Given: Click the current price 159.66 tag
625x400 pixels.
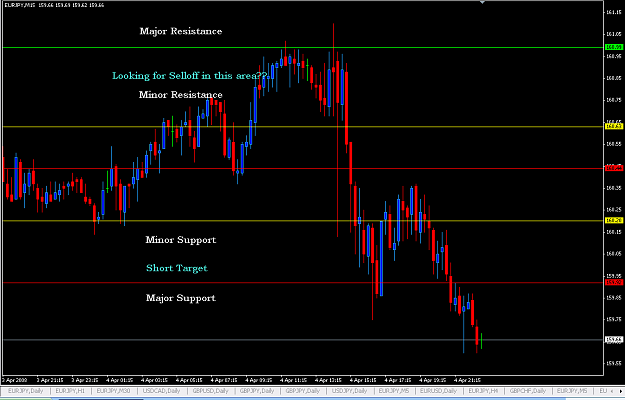Looking at the screenshot, I should click(x=614, y=340).
